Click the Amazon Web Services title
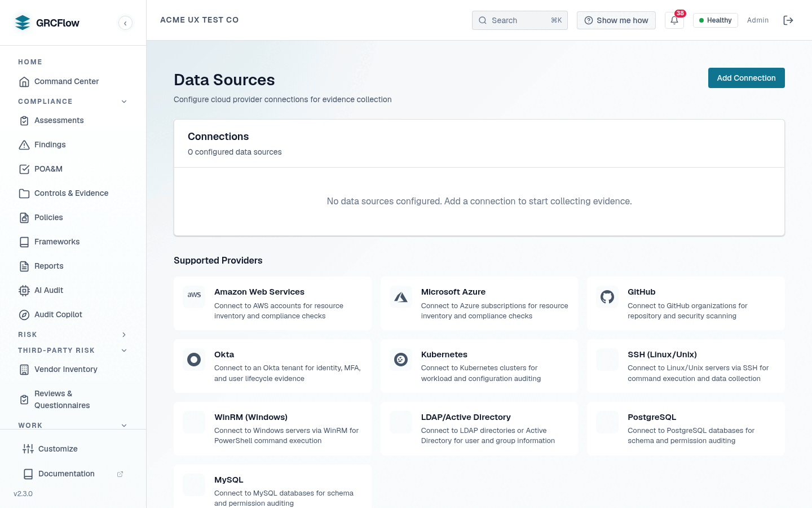Image resolution: width=812 pixels, height=508 pixels. click(259, 292)
